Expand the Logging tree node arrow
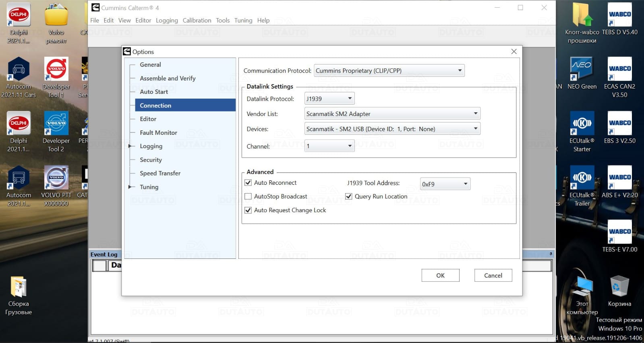 (130, 146)
